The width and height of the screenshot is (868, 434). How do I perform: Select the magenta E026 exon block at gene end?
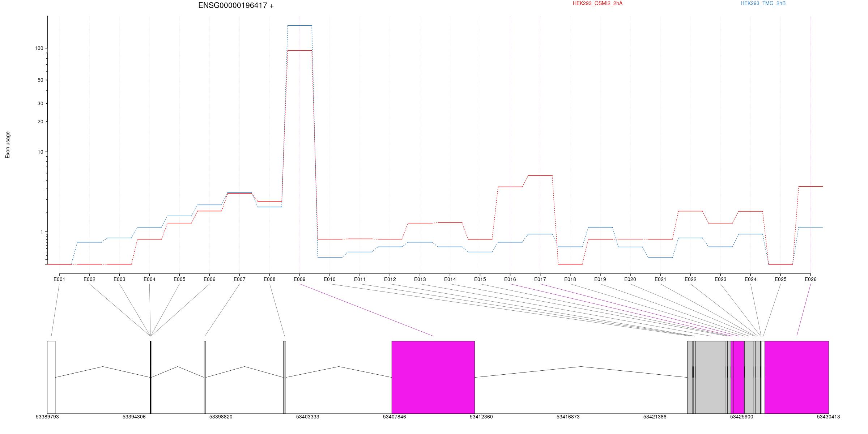pyautogui.click(x=797, y=377)
